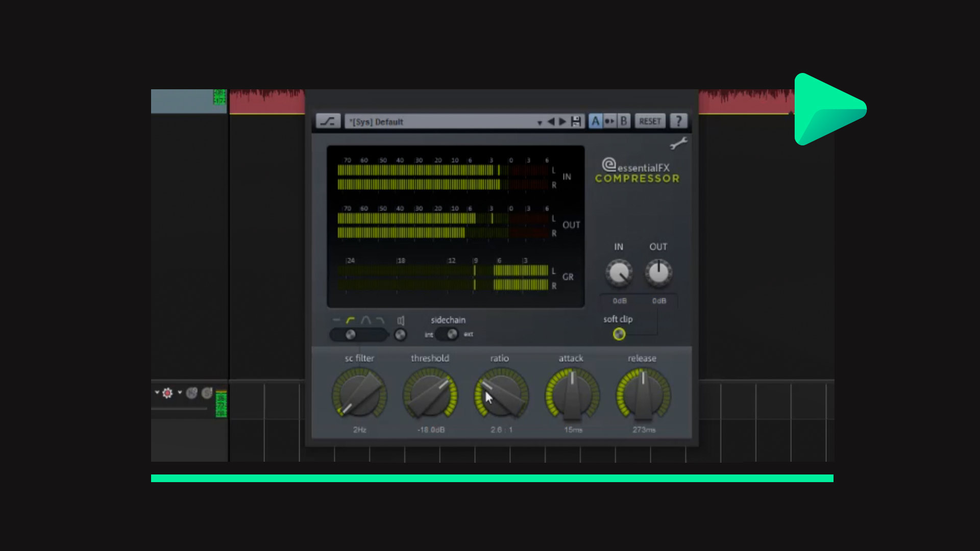
Task: Click the IN gain knob
Action: (x=619, y=273)
